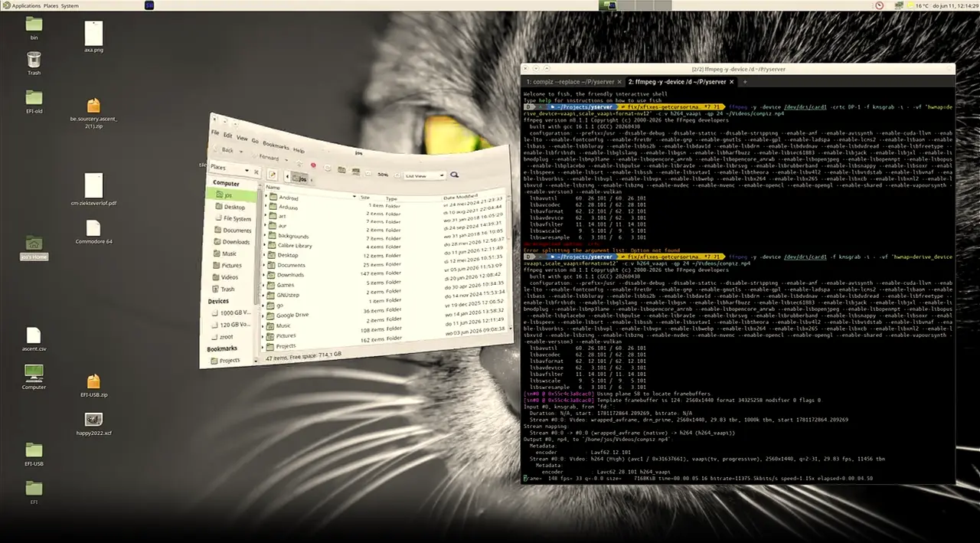Open the Edit menu in file manager
The image size is (980, 543).
[x=227, y=135]
